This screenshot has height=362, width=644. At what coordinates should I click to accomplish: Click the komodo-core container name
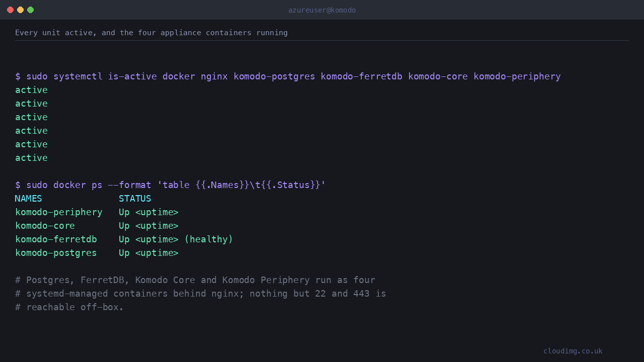coord(45,226)
